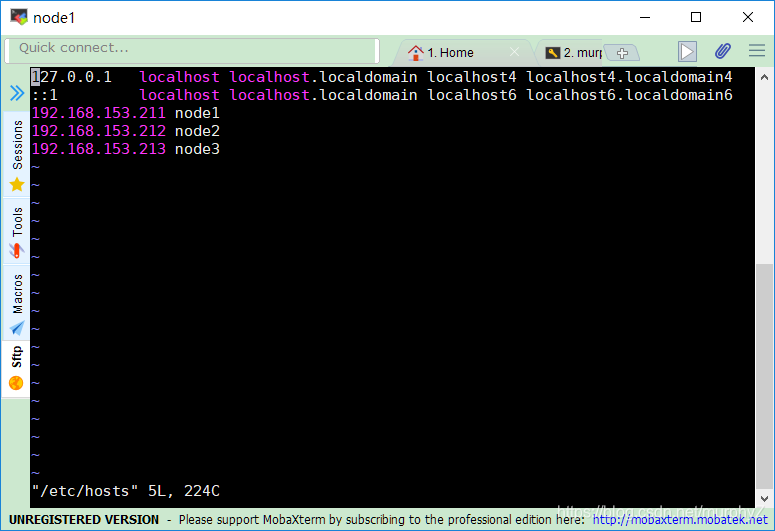Click the node2 hostname in terminal
Screen dimensions: 775x531
tap(197, 131)
